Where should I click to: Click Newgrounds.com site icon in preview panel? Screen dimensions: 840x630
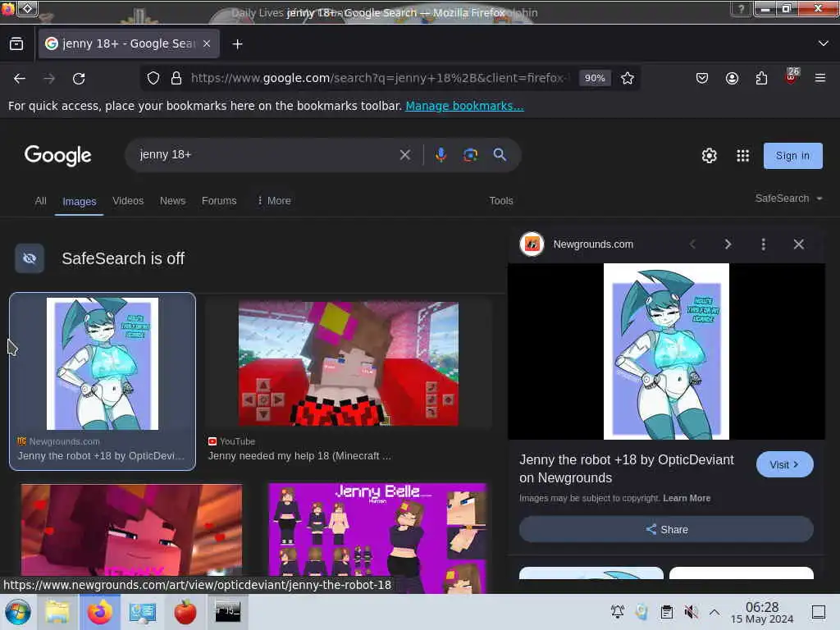pos(532,244)
